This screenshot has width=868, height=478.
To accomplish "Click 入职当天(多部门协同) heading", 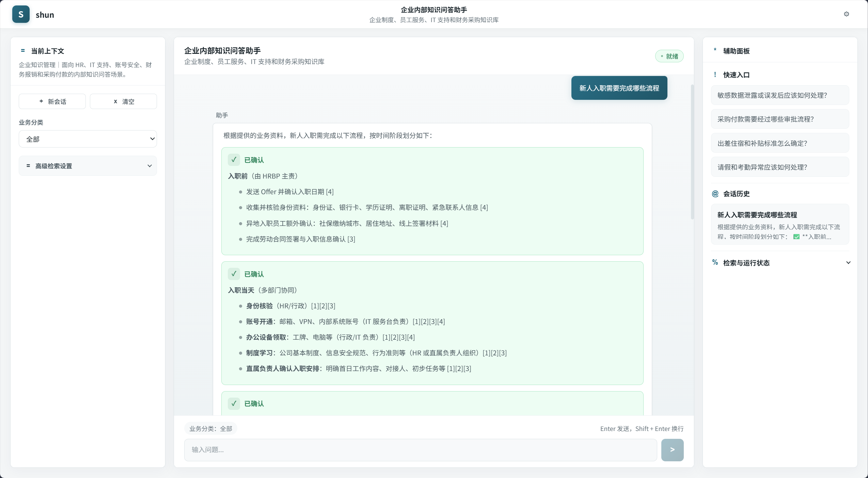I will 263,290.
